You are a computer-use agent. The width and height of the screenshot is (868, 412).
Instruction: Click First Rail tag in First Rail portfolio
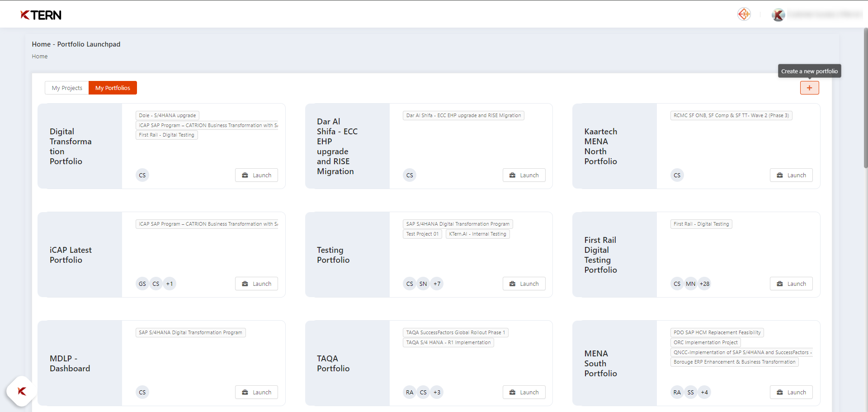tap(701, 224)
